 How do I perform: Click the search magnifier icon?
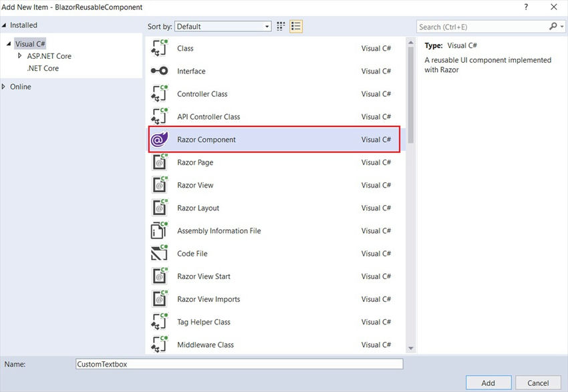(553, 27)
